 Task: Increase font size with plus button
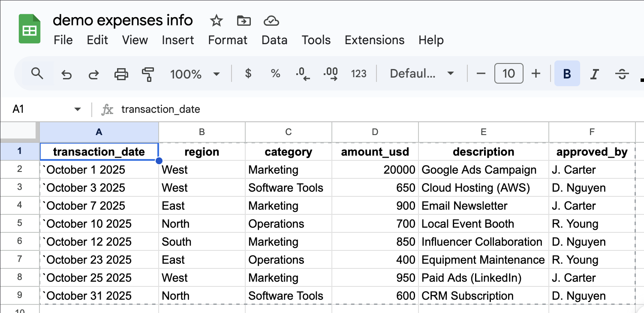(x=536, y=73)
